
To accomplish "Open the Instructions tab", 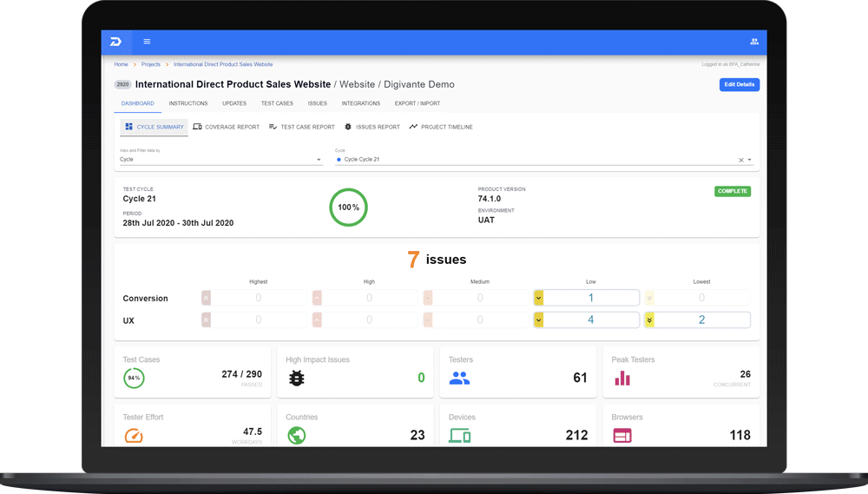I will click(188, 103).
